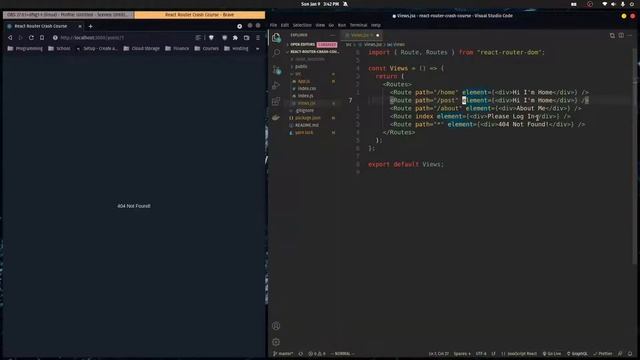This screenshot has height=360, width=640.
Task: Open the Extensions view in activity bar
Action: pos(276,101)
